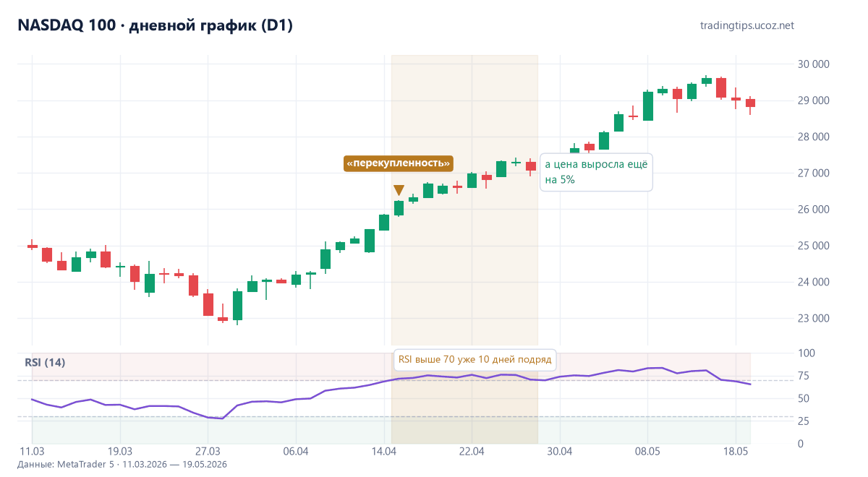Click the title «NASDAQ 100 · дневной график (D1)»
The height and width of the screenshot is (477, 868).
tap(155, 25)
